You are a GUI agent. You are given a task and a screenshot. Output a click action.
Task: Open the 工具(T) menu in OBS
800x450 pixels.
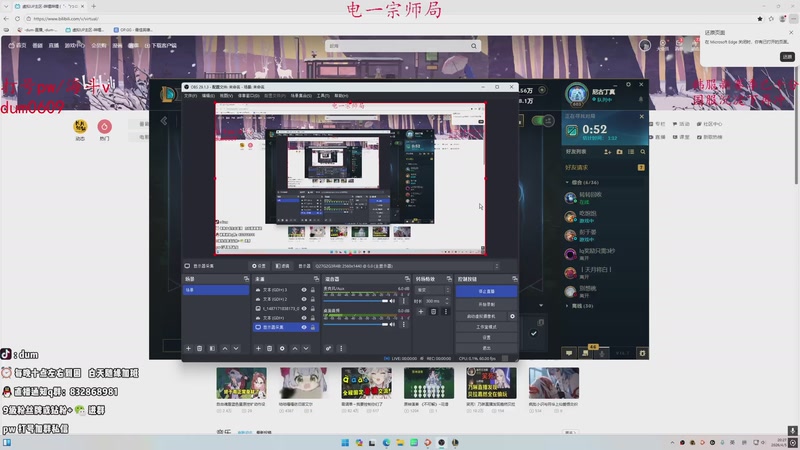(322, 96)
